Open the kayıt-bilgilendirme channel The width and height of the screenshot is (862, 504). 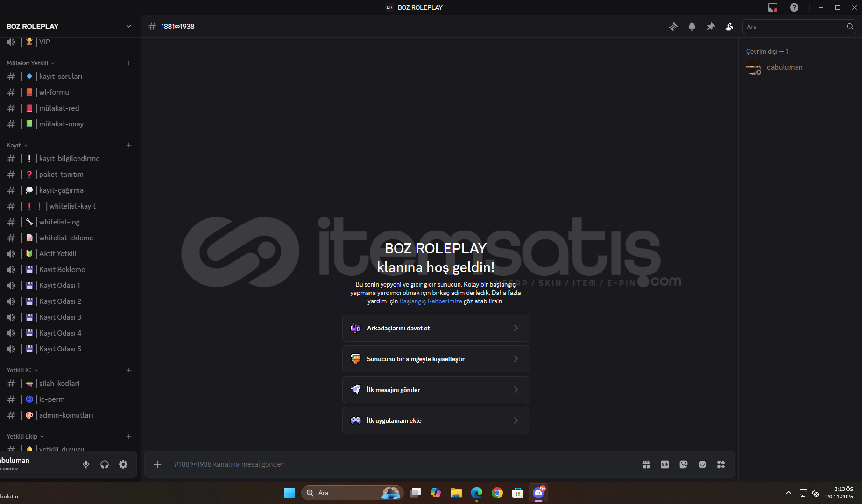point(68,159)
